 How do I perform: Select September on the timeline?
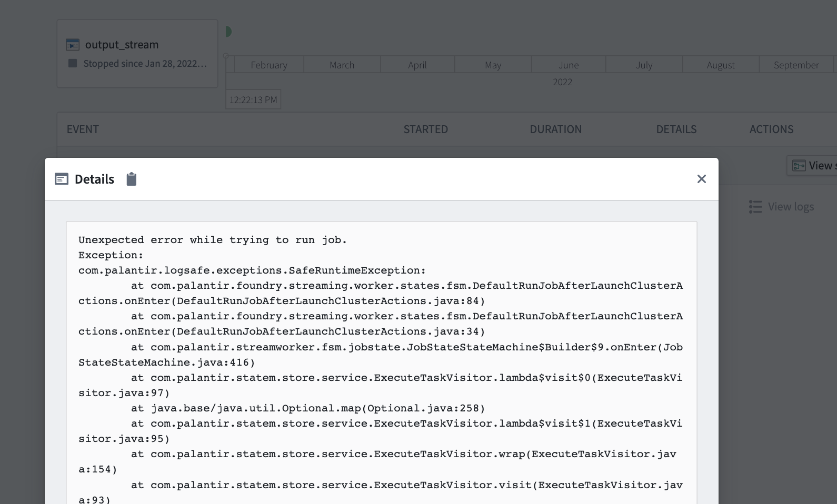click(x=796, y=65)
